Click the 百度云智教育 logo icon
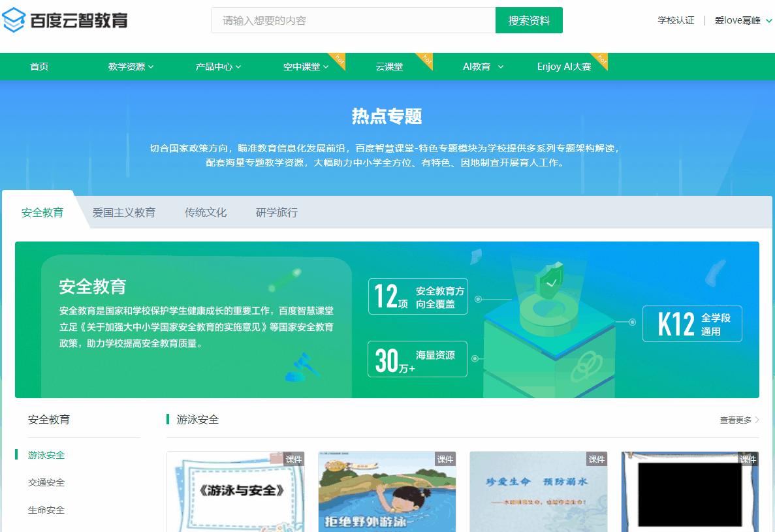 pos(14,20)
